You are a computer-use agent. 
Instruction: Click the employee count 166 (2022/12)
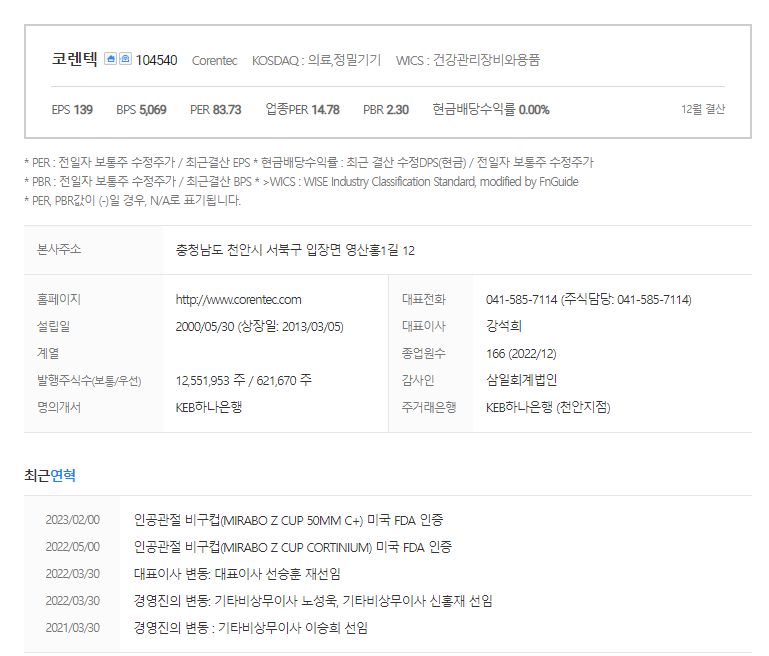(x=521, y=353)
